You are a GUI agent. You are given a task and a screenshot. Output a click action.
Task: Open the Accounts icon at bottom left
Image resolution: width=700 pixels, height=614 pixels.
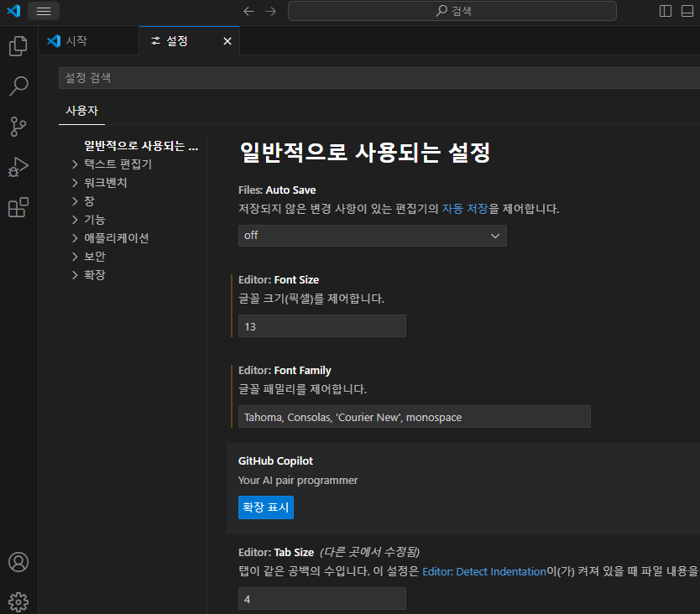pyautogui.click(x=18, y=562)
